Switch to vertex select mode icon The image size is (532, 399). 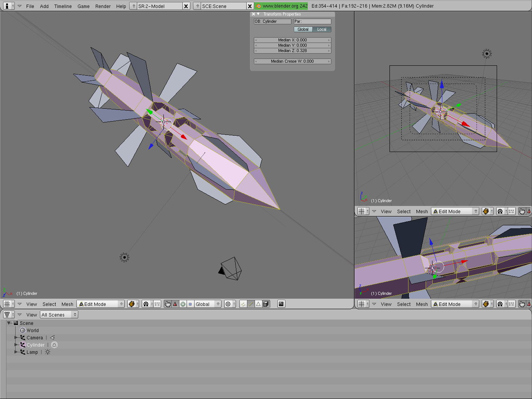coord(243,304)
